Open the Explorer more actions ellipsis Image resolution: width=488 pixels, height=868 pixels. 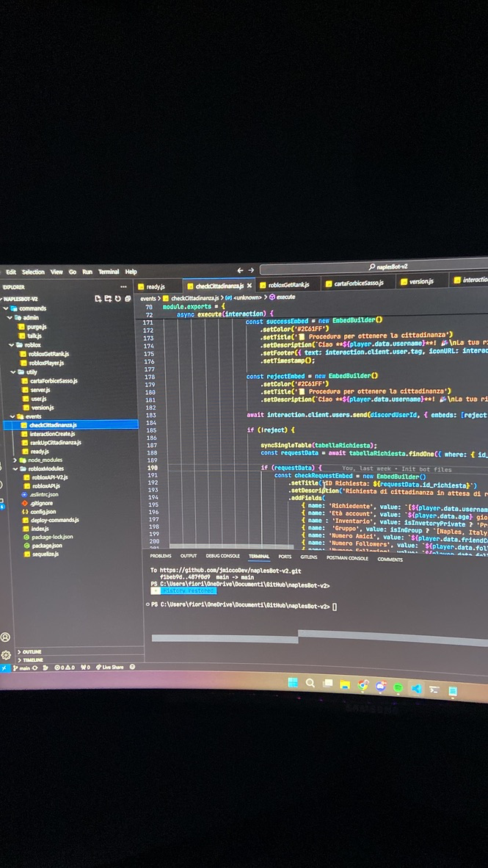tap(123, 286)
